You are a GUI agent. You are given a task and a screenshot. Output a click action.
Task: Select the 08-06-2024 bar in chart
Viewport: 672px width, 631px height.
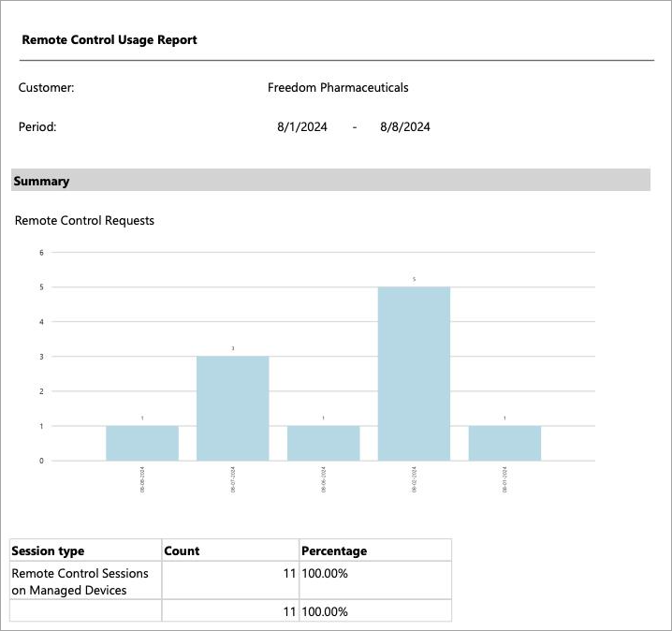tap(323, 443)
